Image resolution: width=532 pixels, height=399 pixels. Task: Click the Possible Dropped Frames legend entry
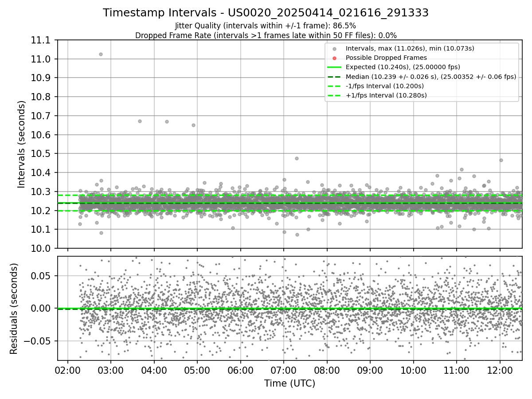pos(386,58)
